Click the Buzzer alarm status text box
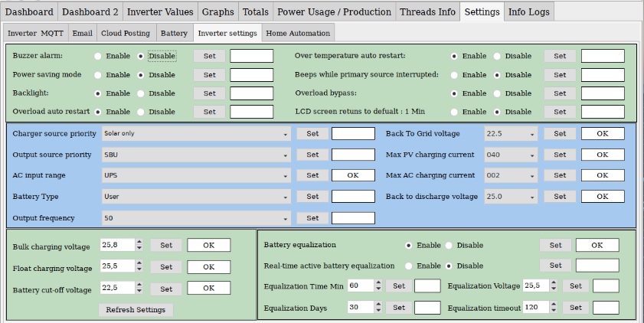This screenshot has height=323, width=644. click(251, 56)
